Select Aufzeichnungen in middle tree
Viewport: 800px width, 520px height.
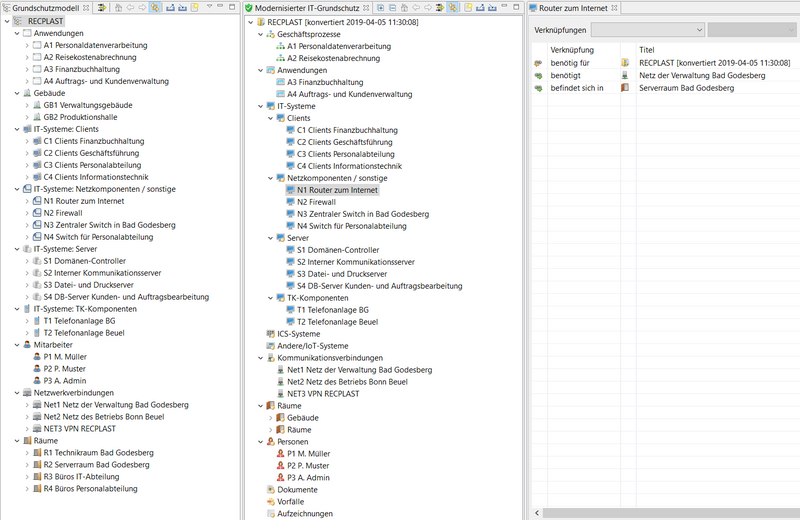tap(305, 513)
